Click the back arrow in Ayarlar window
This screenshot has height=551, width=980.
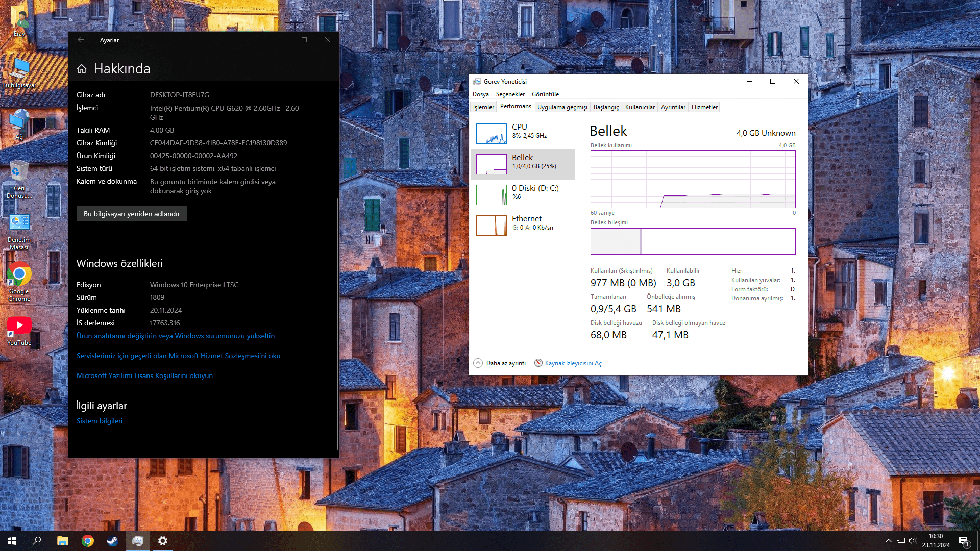[x=81, y=40]
